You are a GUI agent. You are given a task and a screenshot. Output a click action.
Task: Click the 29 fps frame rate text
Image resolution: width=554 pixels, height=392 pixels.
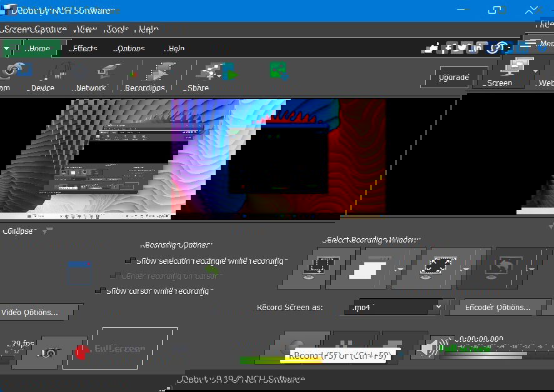(x=21, y=343)
